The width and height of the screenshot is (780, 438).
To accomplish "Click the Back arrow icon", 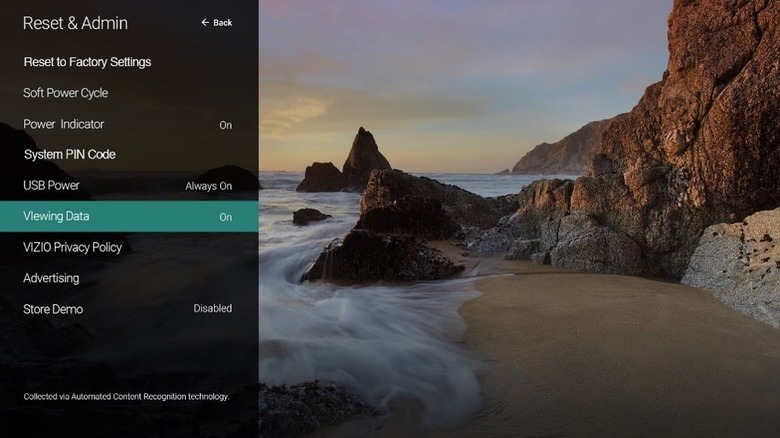I will [205, 22].
